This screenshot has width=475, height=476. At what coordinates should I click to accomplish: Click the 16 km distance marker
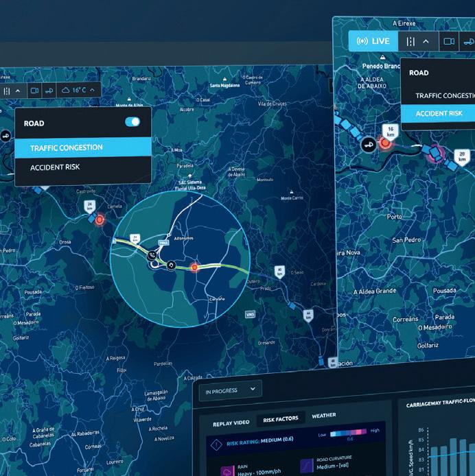pyautogui.click(x=391, y=131)
